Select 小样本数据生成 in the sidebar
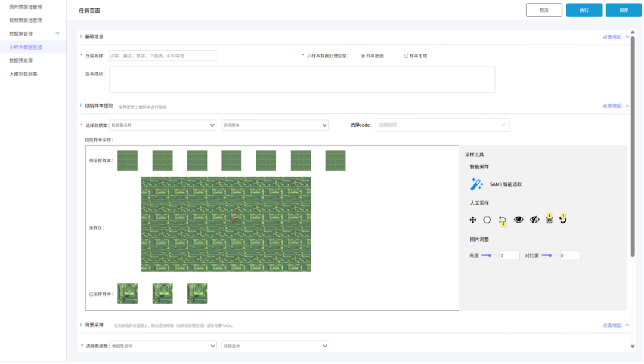Viewport: 644px width, 364px height. [26, 47]
